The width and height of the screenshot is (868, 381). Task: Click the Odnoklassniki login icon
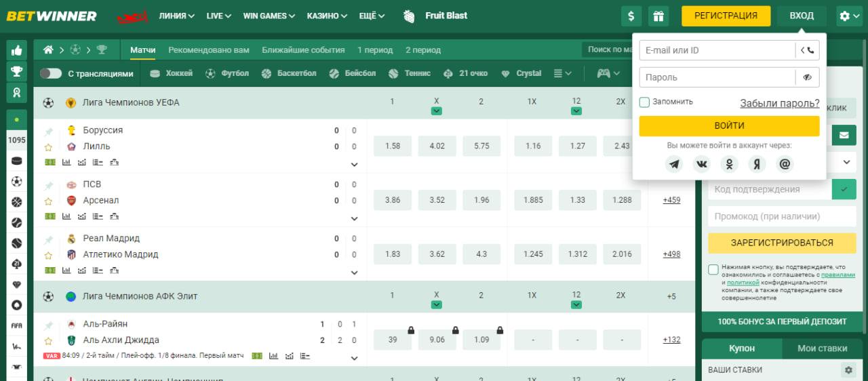pyautogui.click(x=729, y=164)
